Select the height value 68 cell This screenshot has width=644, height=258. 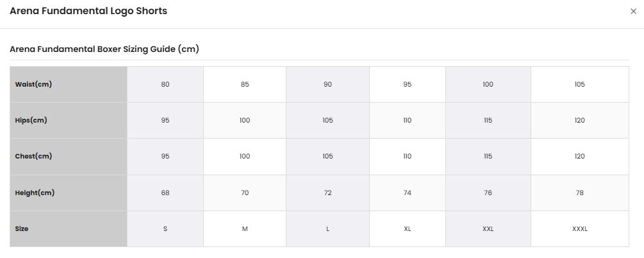[x=165, y=193]
